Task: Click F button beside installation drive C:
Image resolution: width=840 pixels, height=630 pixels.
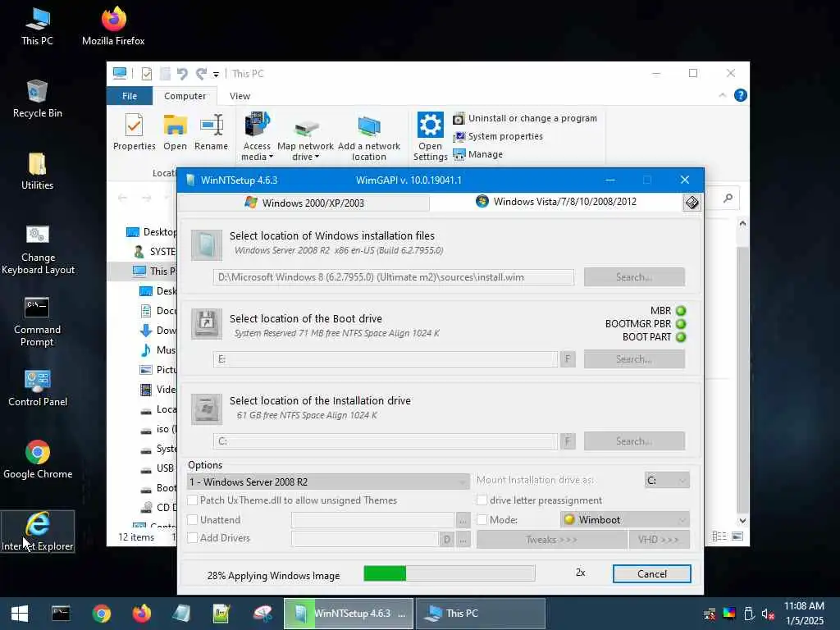Action: coord(568,441)
